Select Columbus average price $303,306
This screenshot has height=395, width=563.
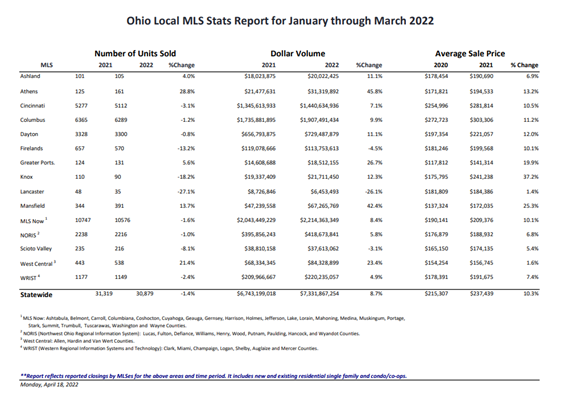(x=481, y=120)
